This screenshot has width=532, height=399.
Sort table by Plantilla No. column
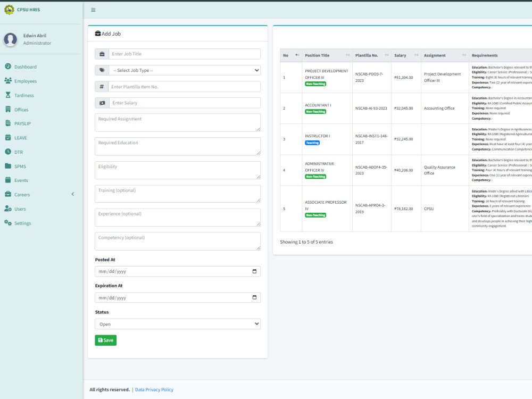[372, 55]
